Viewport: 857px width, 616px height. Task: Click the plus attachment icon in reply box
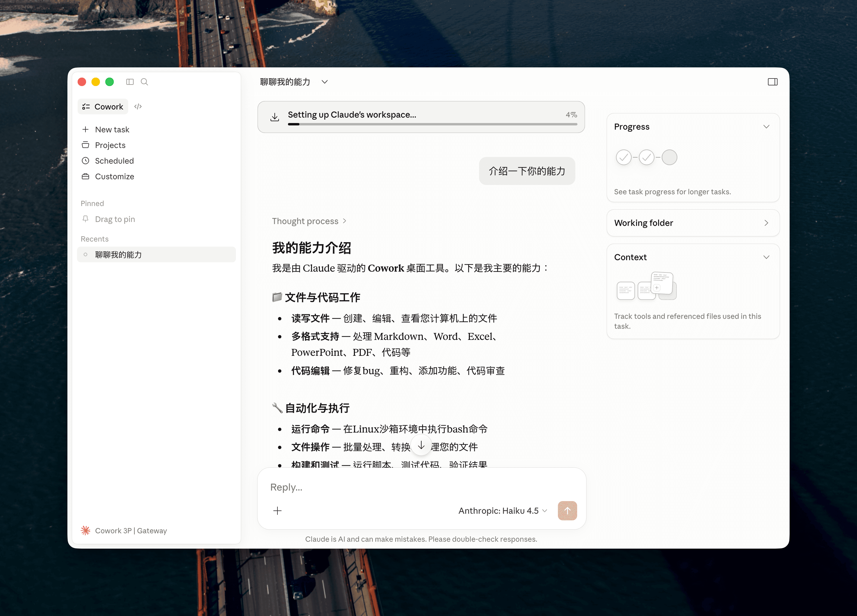pos(277,511)
